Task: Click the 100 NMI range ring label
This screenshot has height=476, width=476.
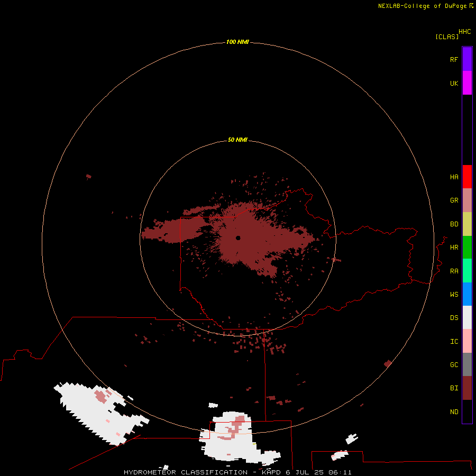Action: (237, 42)
